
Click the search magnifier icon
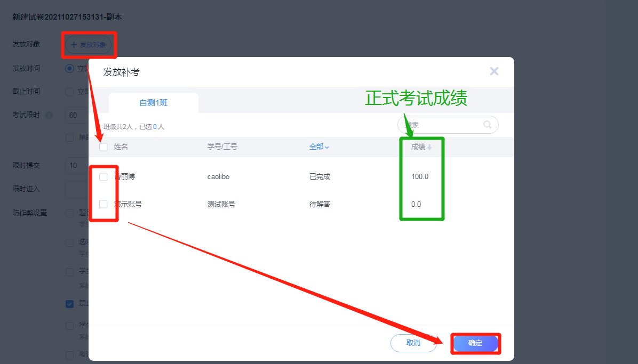click(x=487, y=125)
